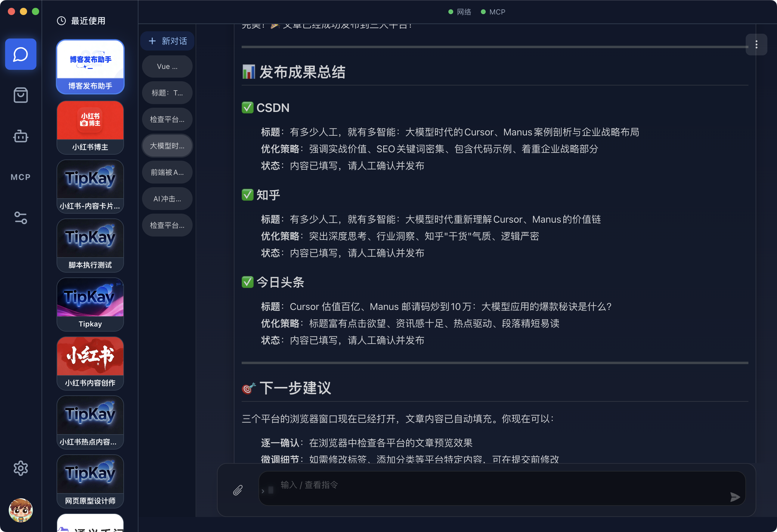Open the robot agents icon in sidebar
The height and width of the screenshot is (532, 777).
pyautogui.click(x=21, y=136)
